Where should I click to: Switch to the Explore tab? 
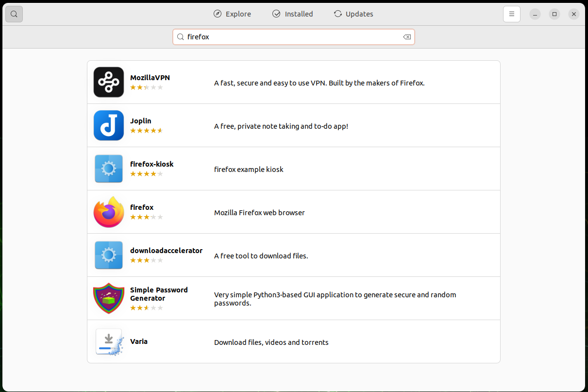pyautogui.click(x=233, y=14)
